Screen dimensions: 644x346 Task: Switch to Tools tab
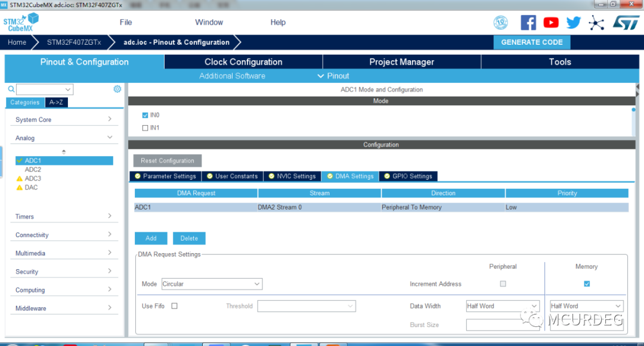point(560,62)
